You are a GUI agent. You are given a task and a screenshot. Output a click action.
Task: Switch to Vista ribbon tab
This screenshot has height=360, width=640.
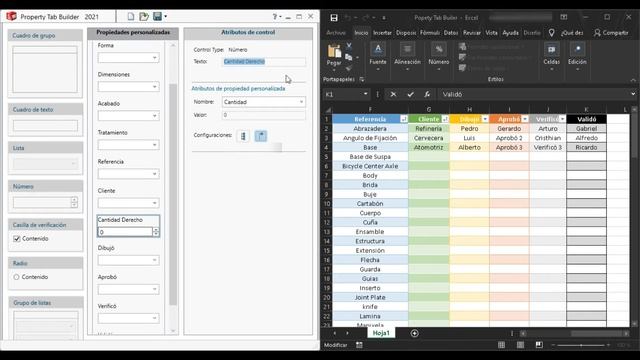[491, 33]
